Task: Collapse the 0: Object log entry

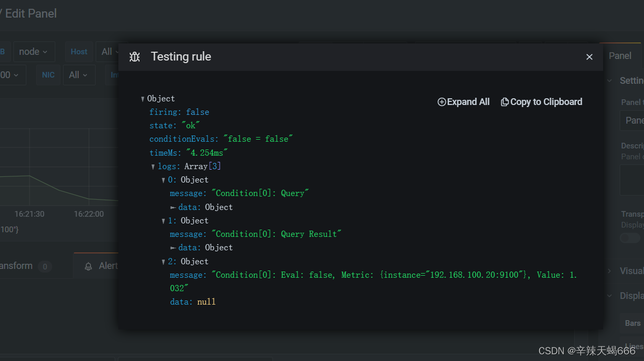Action: (x=163, y=180)
